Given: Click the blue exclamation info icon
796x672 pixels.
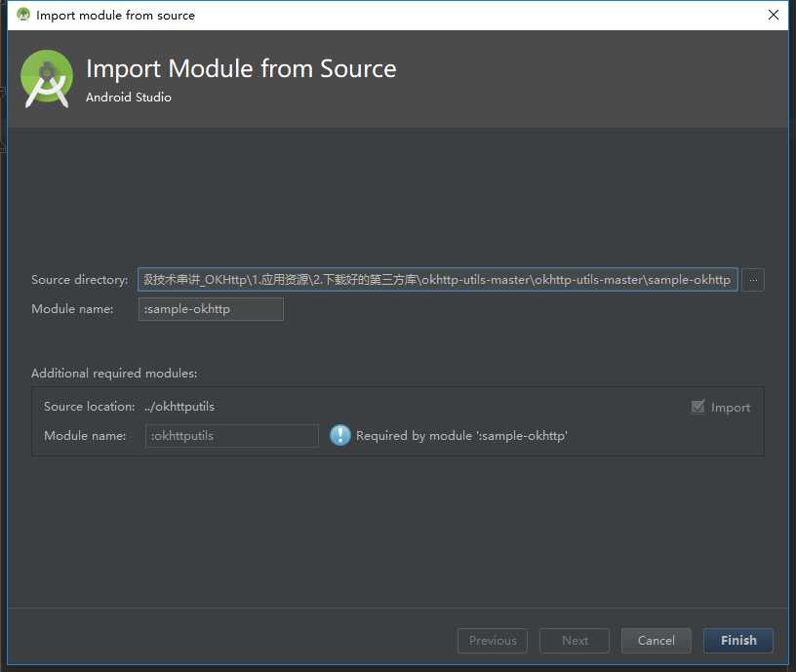Looking at the screenshot, I should point(339,436).
